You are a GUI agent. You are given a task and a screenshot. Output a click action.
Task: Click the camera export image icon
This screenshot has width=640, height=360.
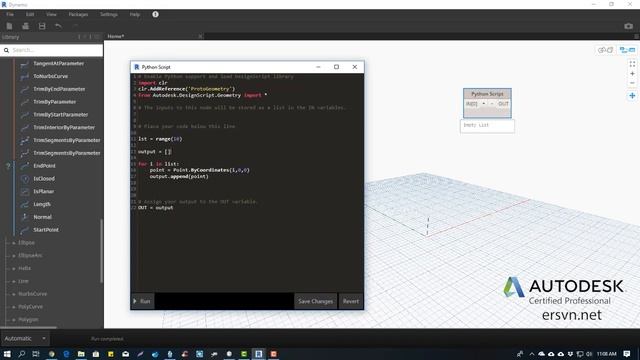click(628, 26)
